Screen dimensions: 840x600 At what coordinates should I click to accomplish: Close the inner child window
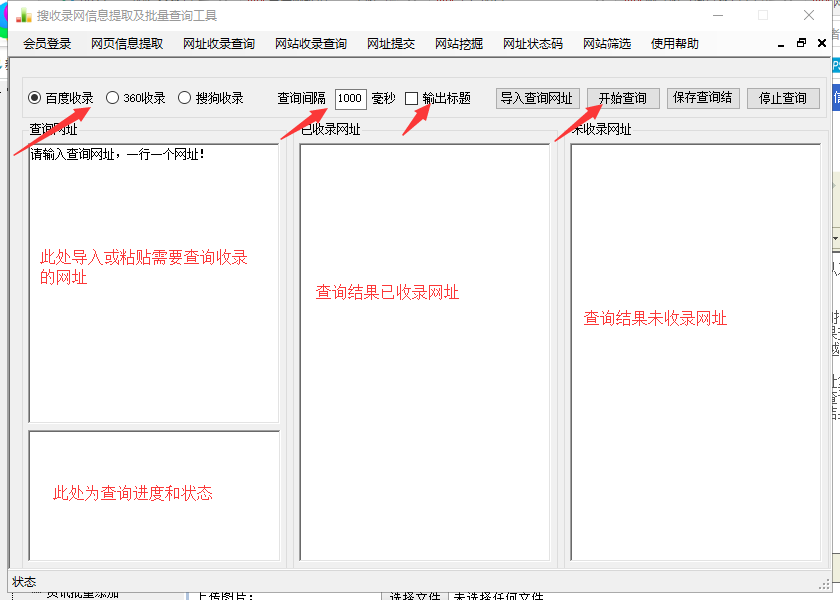[821, 44]
